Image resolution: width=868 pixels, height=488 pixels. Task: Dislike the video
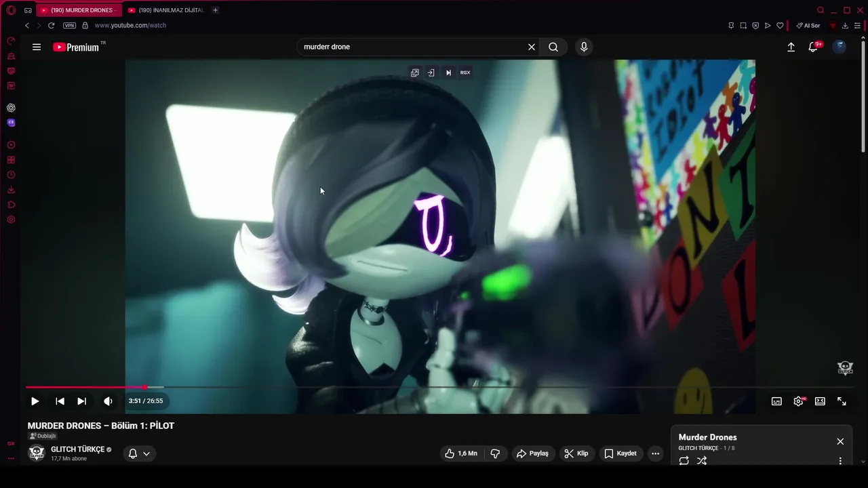(496, 453)
